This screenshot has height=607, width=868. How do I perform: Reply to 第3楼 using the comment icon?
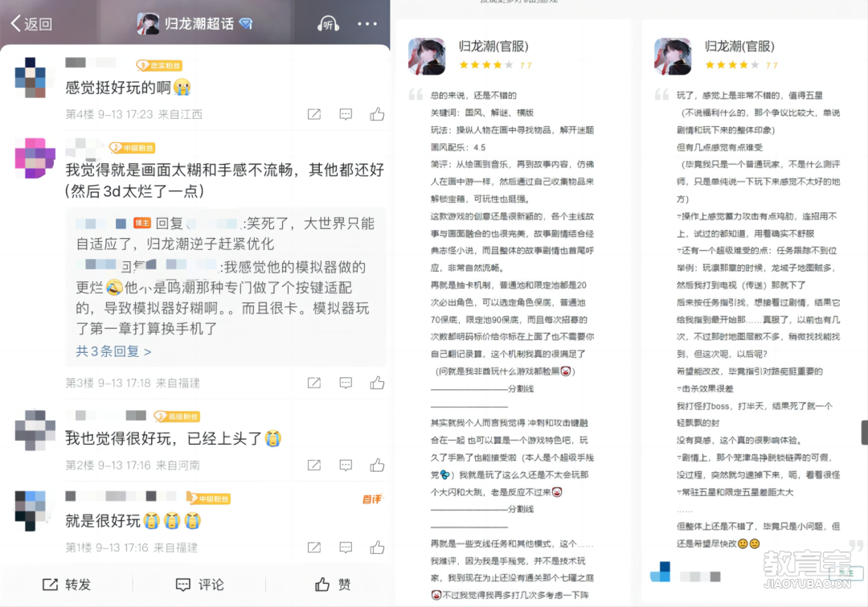(346, 383)
